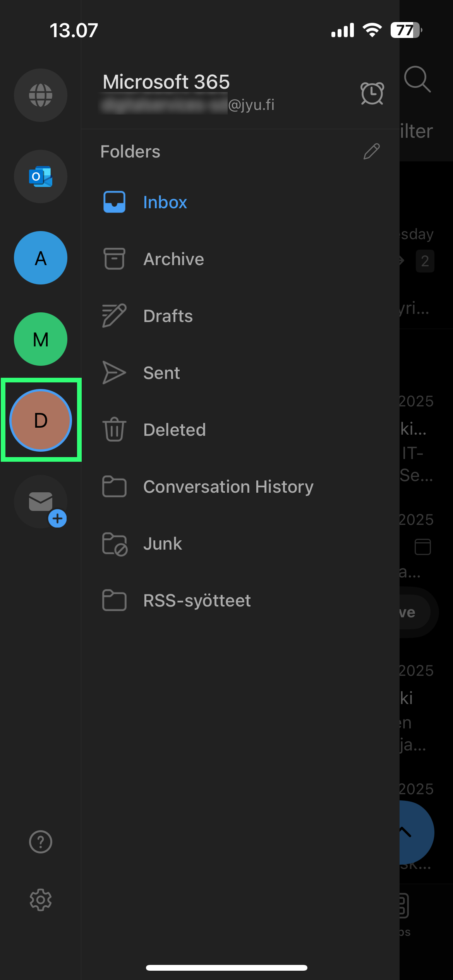Tap the partially visible Filter button

416,131
